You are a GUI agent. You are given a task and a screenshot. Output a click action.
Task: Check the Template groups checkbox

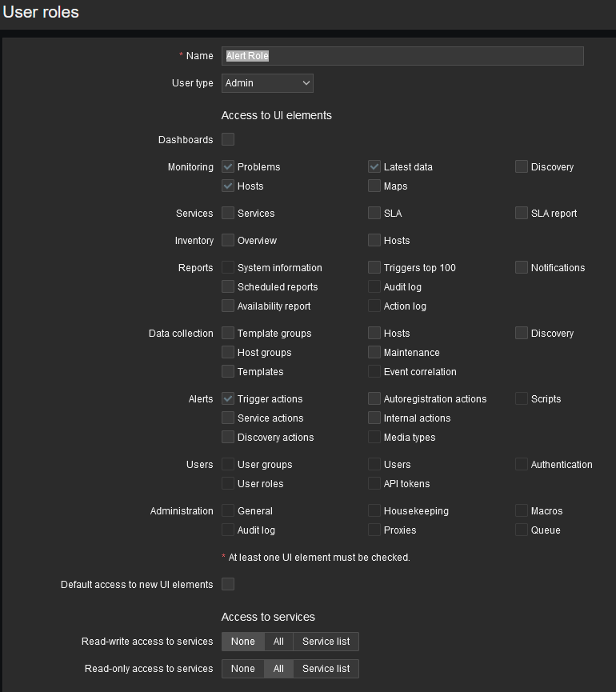228,334
